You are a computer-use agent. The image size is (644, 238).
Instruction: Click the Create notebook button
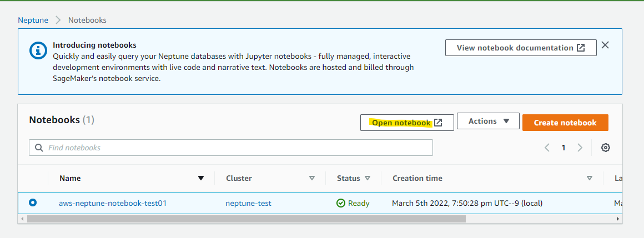coord(565,123)
